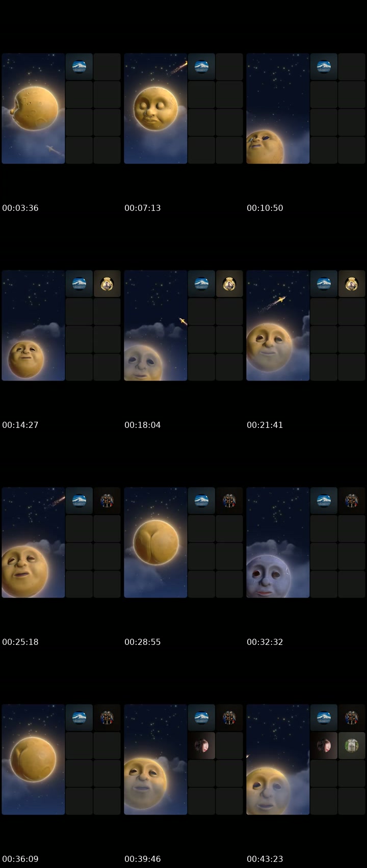Click the 00:28:55 timestamp
Viewport: 367px width, 868px height.
pyautogui.click(x=143, y=642)
